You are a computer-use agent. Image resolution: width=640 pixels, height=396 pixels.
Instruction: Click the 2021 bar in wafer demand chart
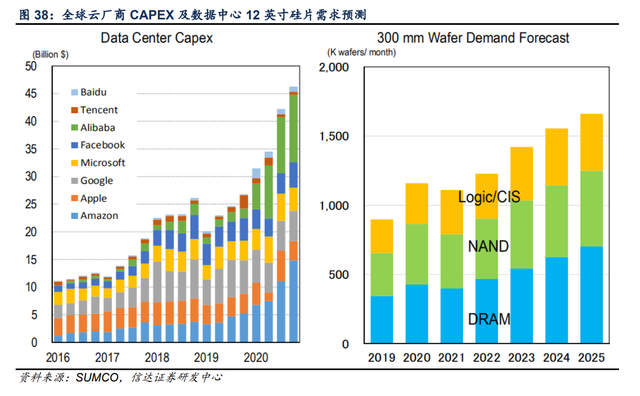pos(452,267)
